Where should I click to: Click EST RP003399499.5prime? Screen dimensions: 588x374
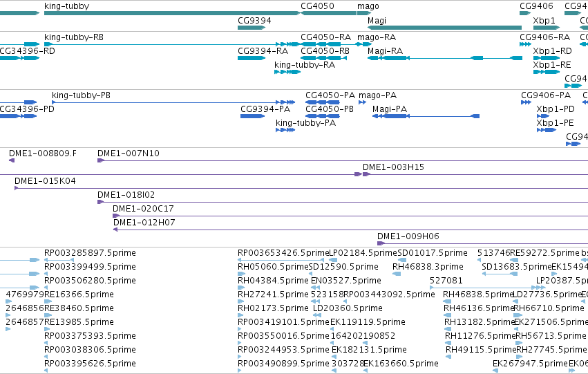(90, 267)
